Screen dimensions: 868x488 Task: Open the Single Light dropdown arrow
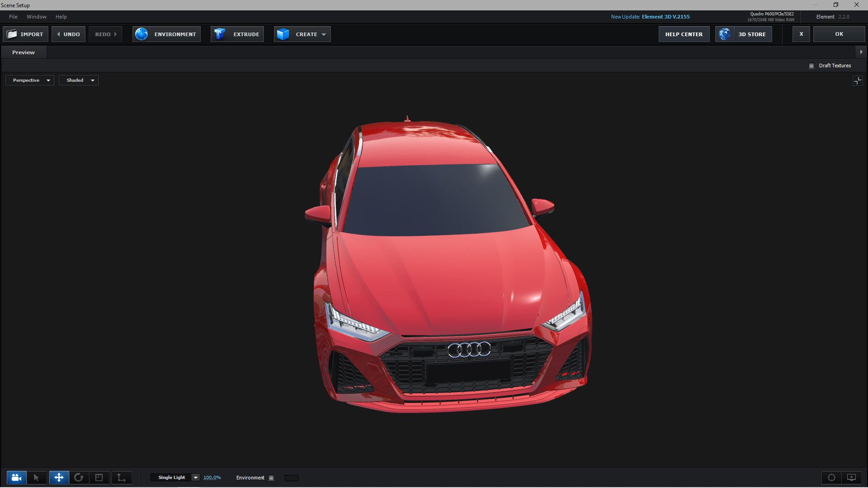point(195,478)
